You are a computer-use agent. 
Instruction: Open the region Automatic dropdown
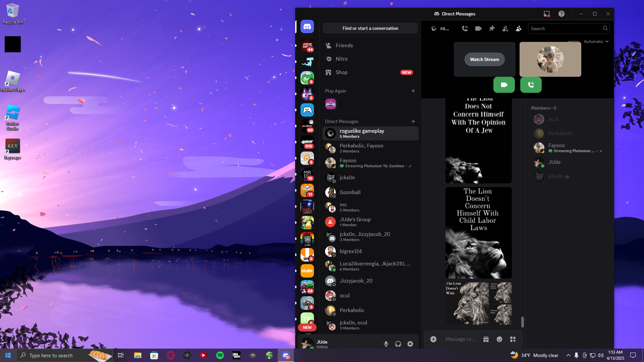tap(596, 42)
